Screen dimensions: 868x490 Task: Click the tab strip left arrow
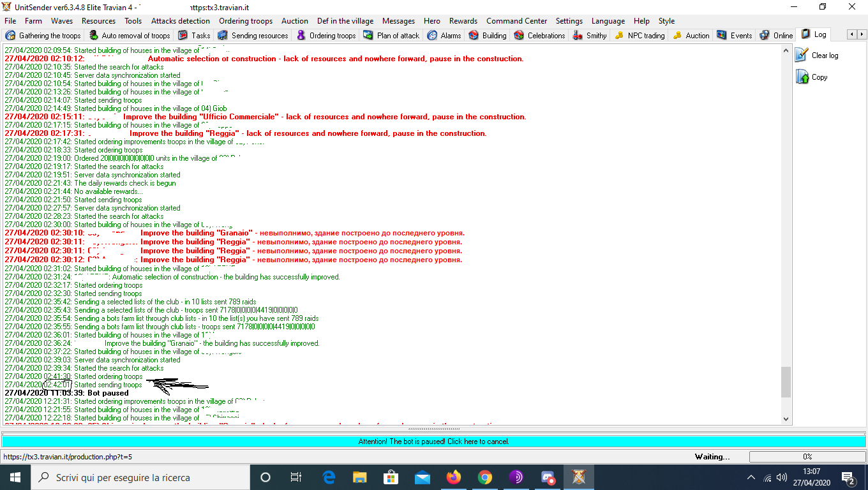[x=851, y=34]
